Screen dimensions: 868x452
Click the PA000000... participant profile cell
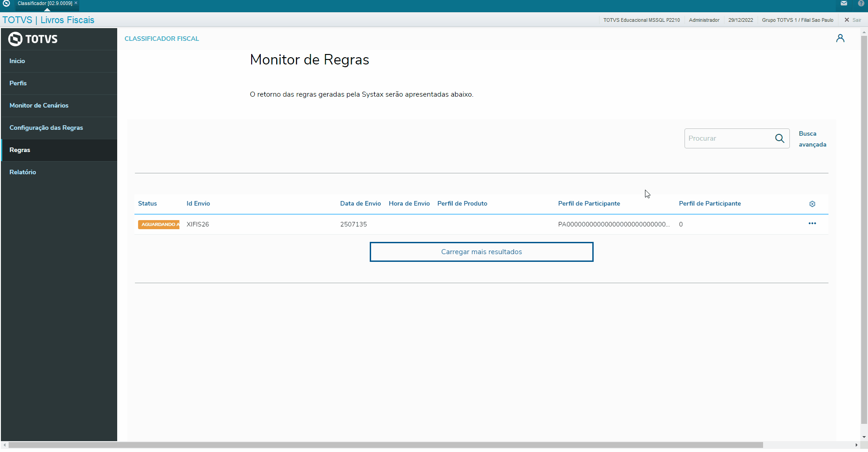(614, 225)
